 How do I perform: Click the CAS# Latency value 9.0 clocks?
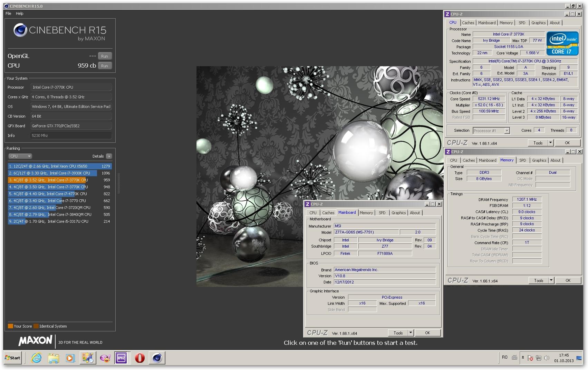pos(527,212)
